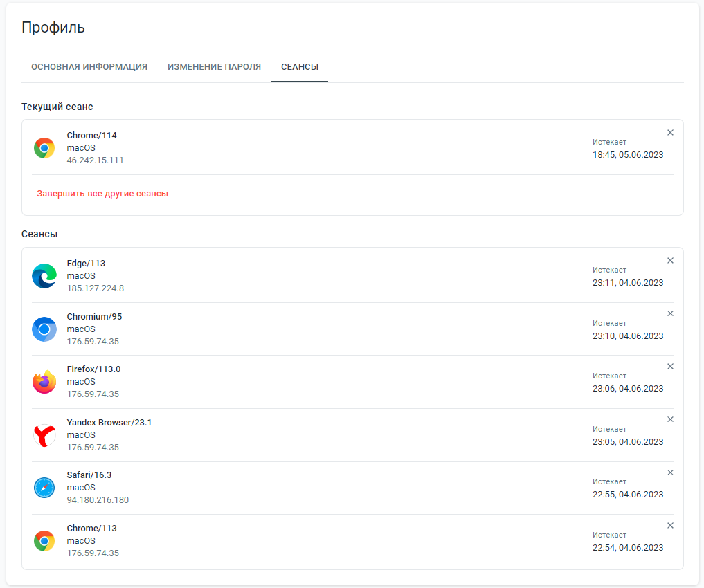Click the Yandex Browser/23.1 icon
The height and width of the screenshot is (588, 704).
(x=44, y=435)
